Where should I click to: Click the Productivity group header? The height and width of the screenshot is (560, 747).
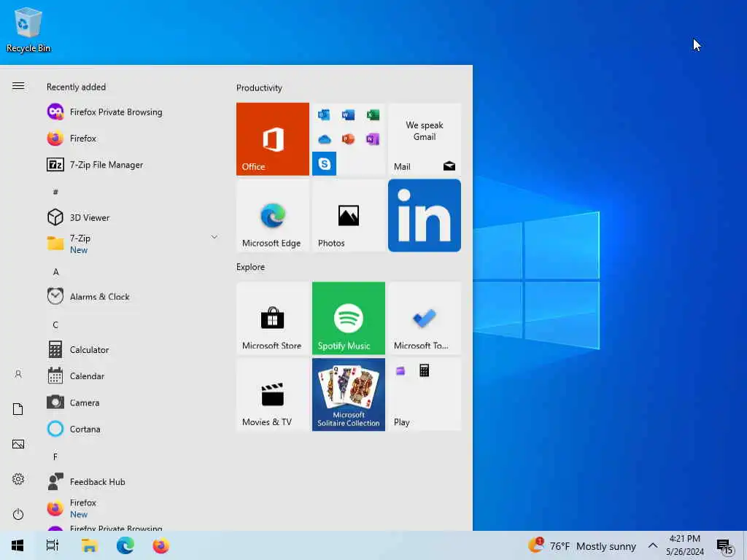(259, 88)
